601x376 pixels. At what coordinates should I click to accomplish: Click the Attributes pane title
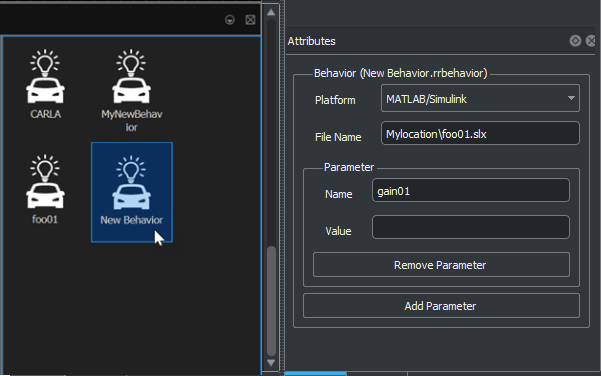click(311, 41)
